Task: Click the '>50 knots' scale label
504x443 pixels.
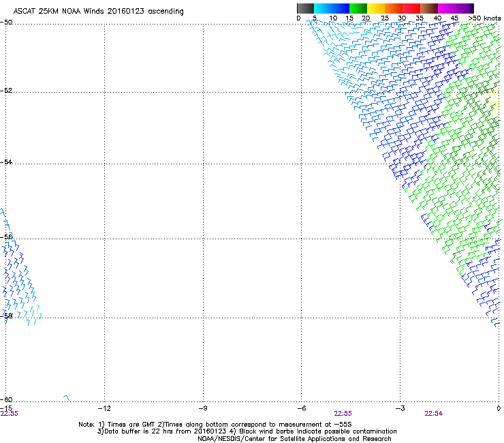Action: pyautogui.click(x=485, y=18)
